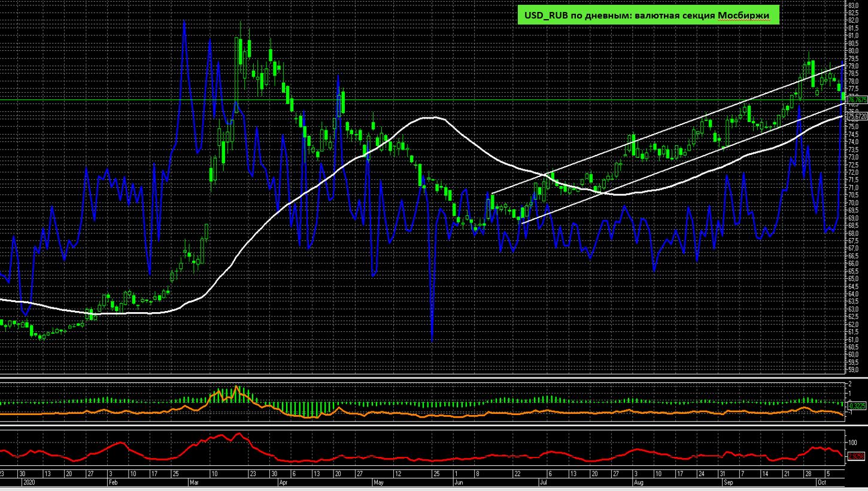Click the 59.0 bottom price scale value
The height and width of the screenshot is (491, 868).
(852, 370)
